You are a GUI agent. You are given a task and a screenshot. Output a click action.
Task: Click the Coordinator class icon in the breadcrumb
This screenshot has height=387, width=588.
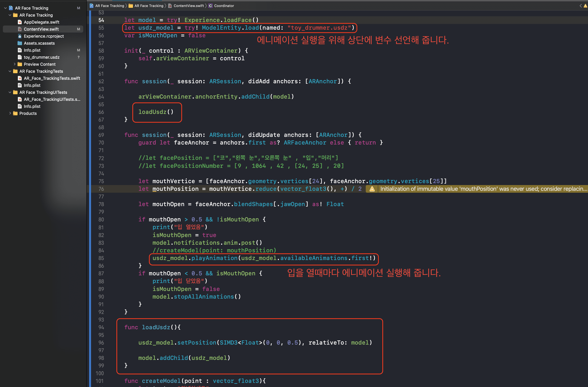[x=210, y=6]
